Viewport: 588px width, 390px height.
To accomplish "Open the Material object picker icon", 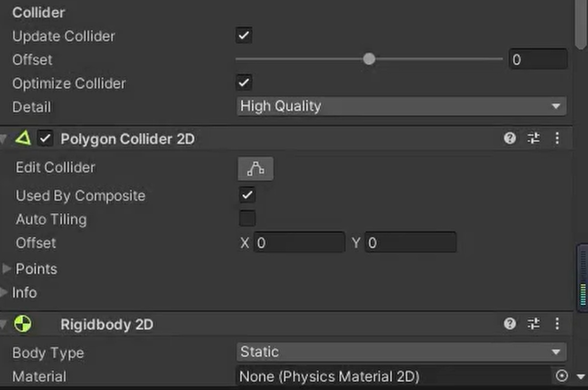I will pyautogui.click(x=561, y=376).
